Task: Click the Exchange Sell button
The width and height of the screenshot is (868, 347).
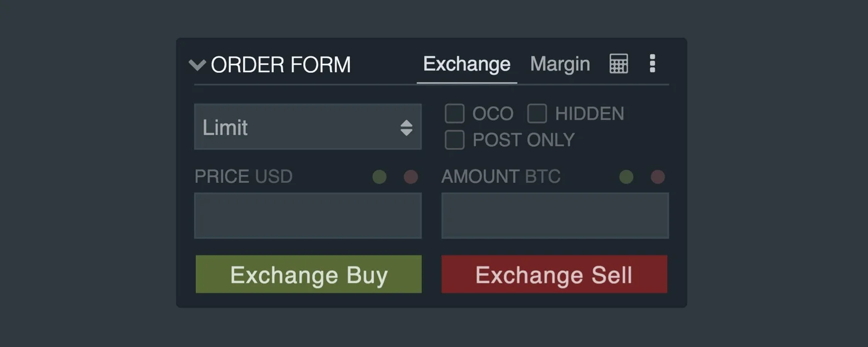Action: [554, 274]
